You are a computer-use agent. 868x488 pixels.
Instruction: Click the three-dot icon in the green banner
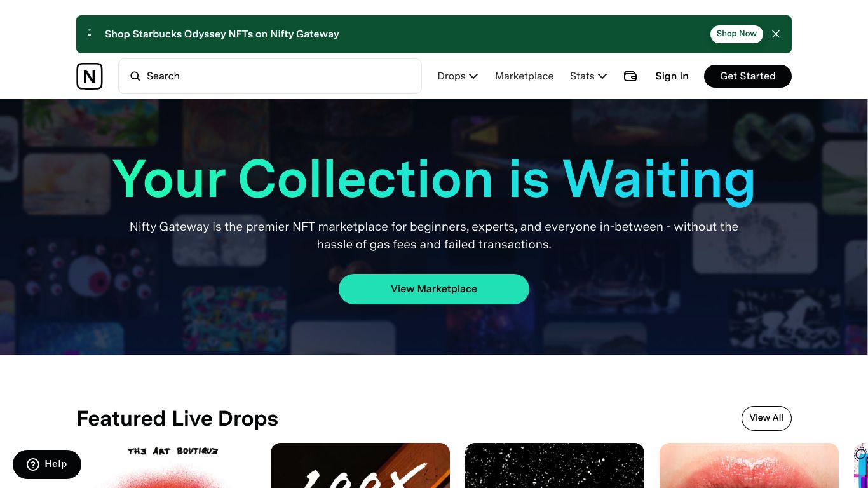tap(90, 33)
